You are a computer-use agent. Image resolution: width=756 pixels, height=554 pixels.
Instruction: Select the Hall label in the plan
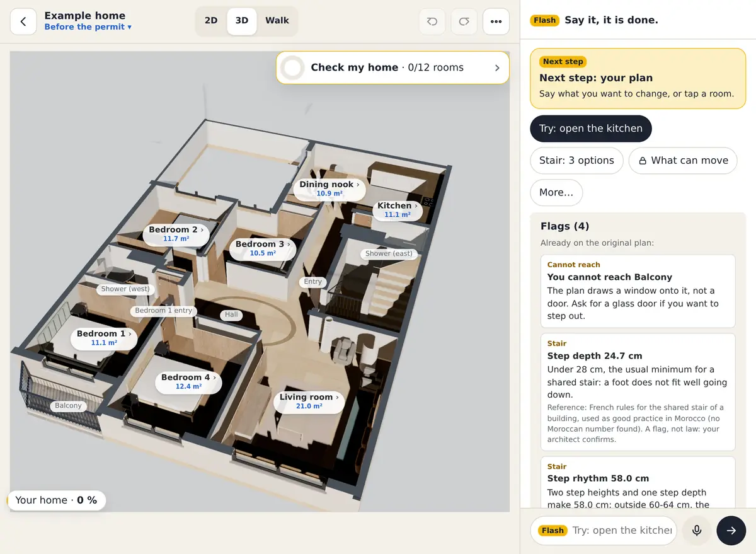[232, 315]
